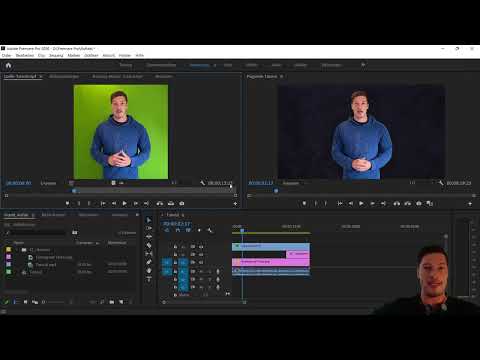The height and width of the screenshot is (360, 480).
Task: Open comparison view in the program monitor
Action: click(x=430, y=203)
